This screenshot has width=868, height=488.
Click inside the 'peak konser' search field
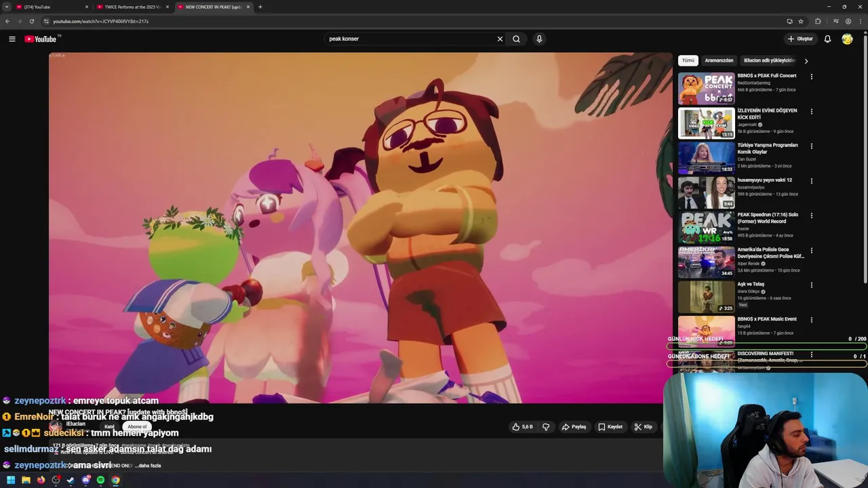tap(410, 39)
